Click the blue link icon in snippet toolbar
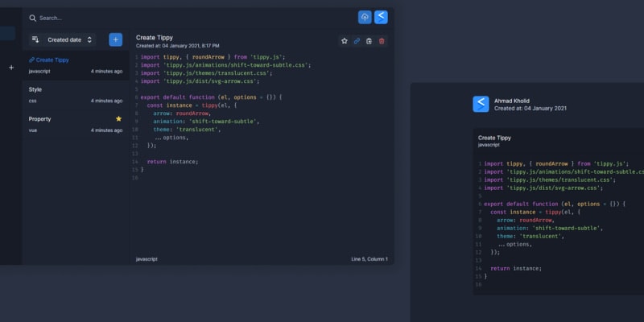Image resolution: width=644 pixels, height=322 pixels. click(x=357, y=41)
